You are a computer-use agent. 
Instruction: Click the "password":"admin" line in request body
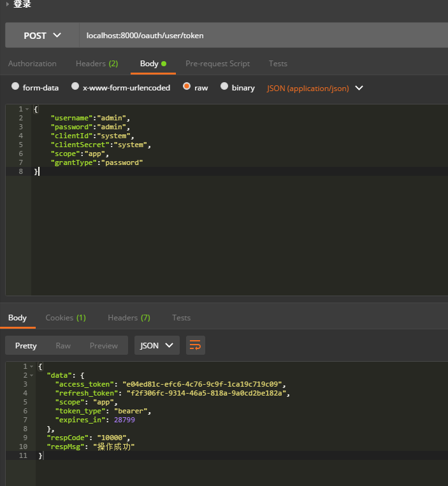coord(90,127)
